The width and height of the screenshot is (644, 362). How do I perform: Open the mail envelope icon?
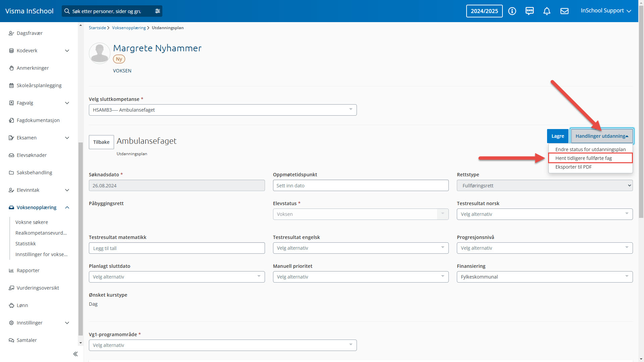565,11
